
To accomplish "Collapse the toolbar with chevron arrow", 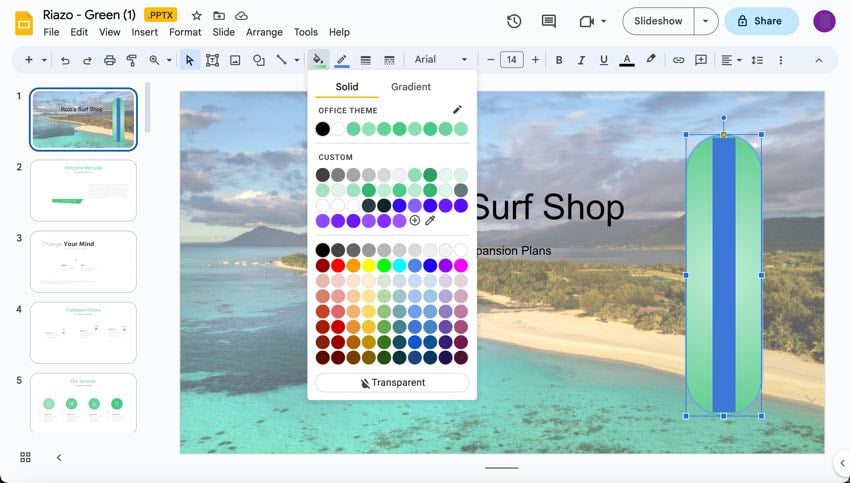I will (x=818, y=60).
